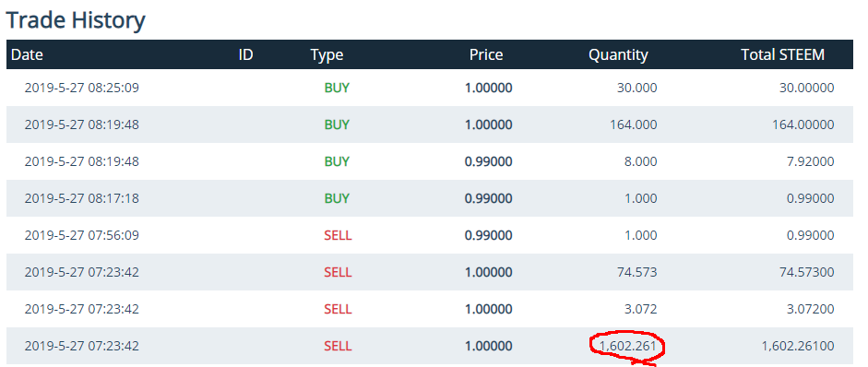This screenshot has height=367, width=868.
Task: Select the date 2019-5-27 08:17:18
Action: (82, 198)
